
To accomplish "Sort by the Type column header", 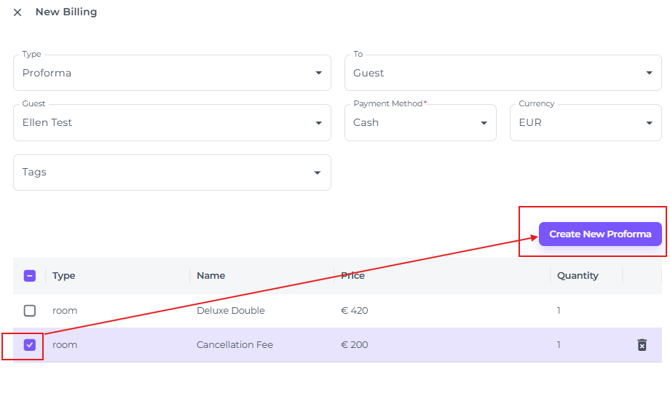I will point(64,276).
